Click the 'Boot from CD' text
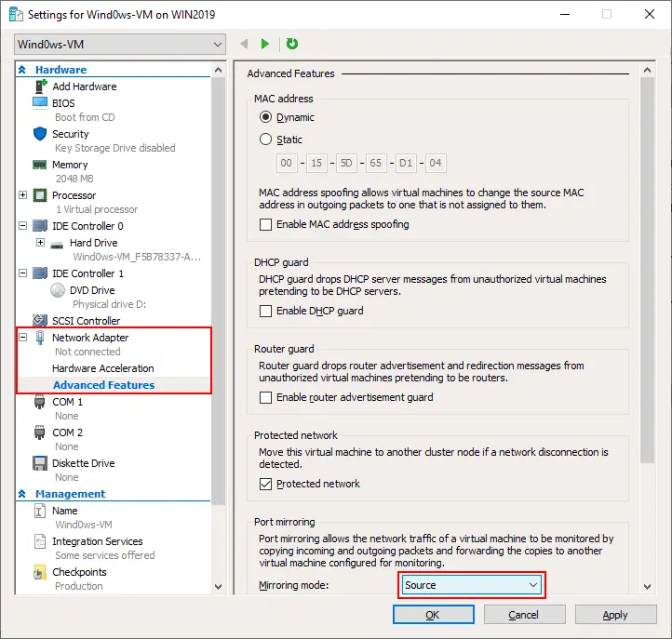Viewport: 672px width, 639px height. tap(85, 117)
